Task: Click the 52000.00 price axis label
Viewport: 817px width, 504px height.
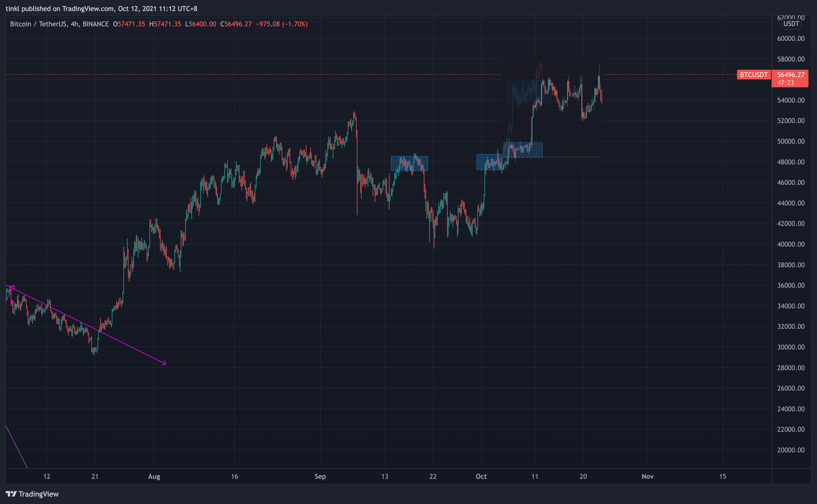Action: coord(791,121)
